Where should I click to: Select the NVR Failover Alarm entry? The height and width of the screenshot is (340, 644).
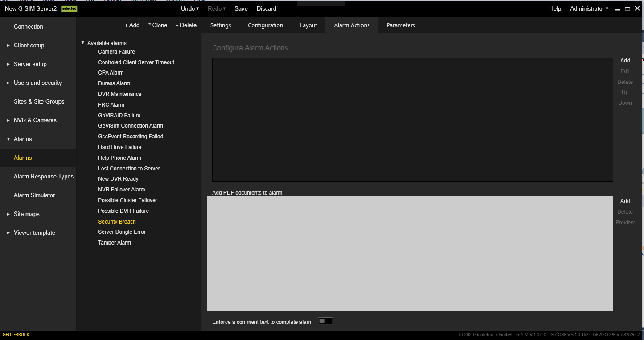pos(122,190)
